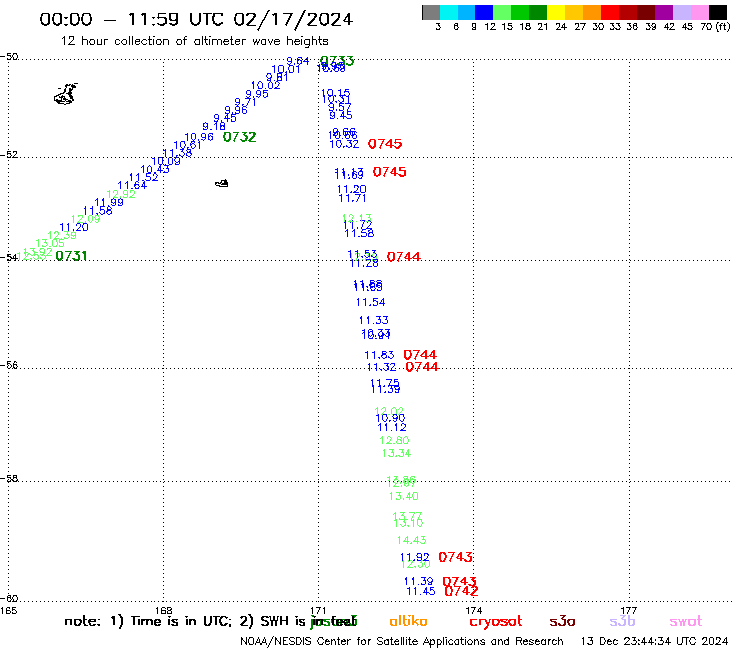
Task: Click the wave height value 11.54
Action: pos(370,302)
